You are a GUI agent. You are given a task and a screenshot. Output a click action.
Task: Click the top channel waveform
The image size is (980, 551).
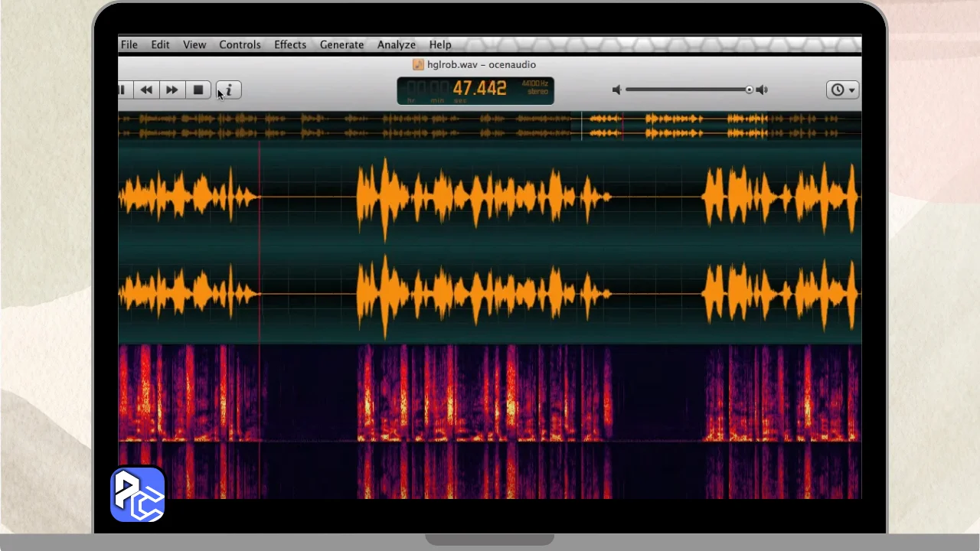490,197
